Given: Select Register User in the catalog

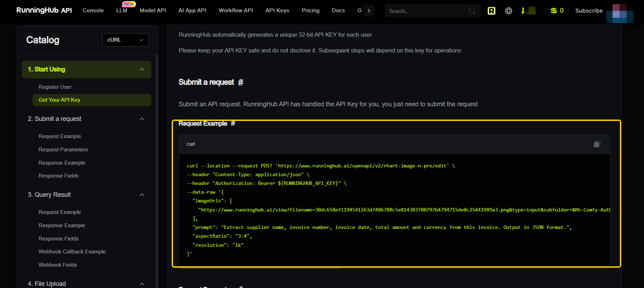Looking at the screenshot, I should click(55, 87).
